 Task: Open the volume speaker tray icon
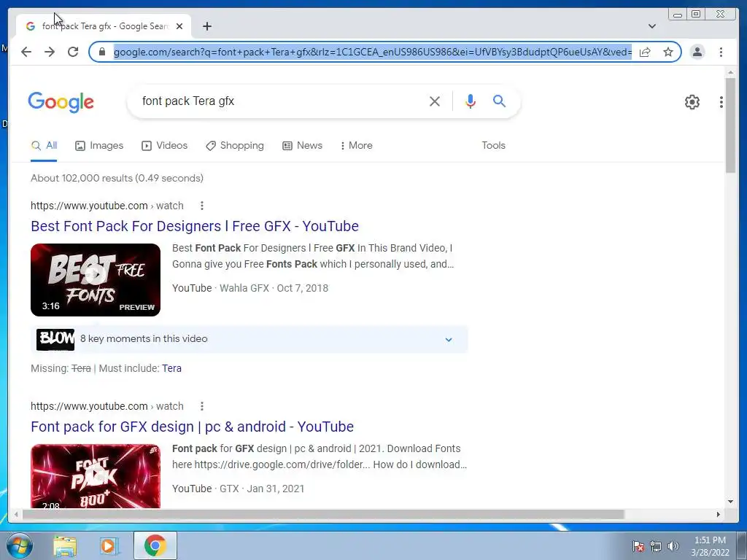coord(673,546)
